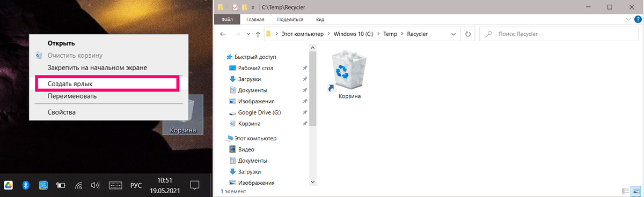The height and width of the screenshot is (197, 644).
Task: Select Закрепить на начальном экране menu entry
Action: [97, 68]
